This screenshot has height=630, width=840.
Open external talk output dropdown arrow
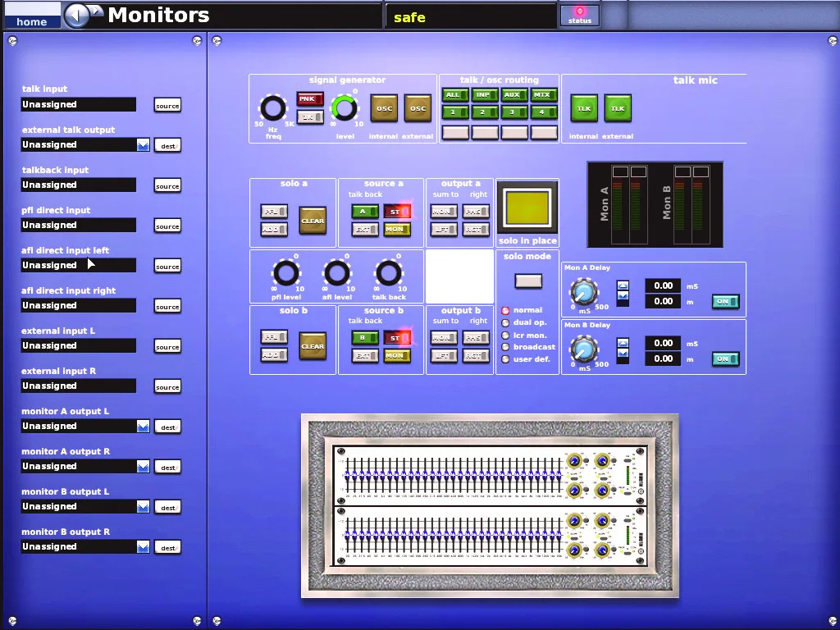coord(143,145)
